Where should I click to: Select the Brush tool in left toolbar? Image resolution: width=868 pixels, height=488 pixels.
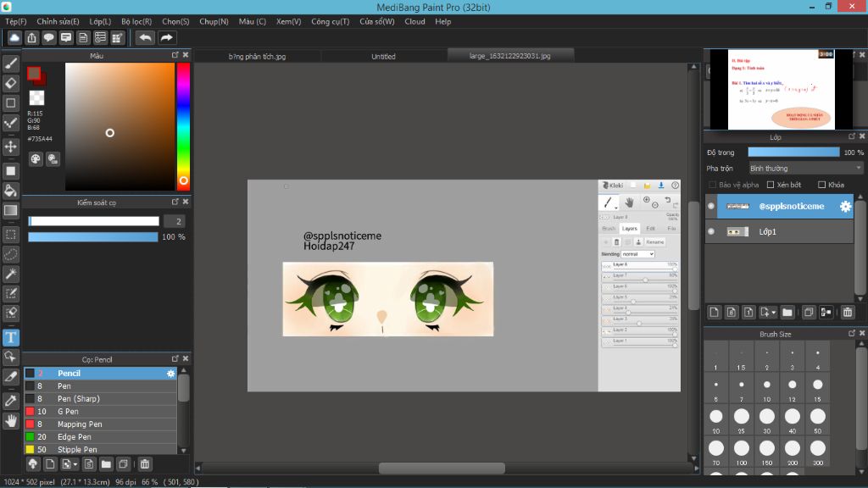pos(10,64)
